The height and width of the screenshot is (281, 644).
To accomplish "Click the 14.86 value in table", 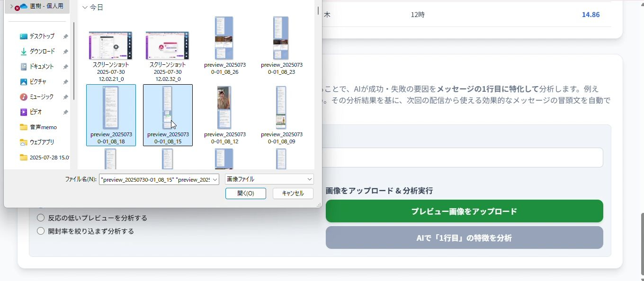I will [x=590, y=15].
